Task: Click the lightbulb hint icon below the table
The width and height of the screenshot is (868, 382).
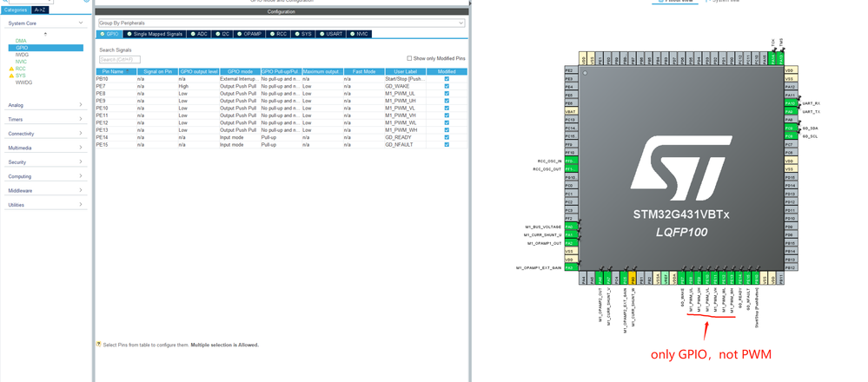Action: [98, 345]
